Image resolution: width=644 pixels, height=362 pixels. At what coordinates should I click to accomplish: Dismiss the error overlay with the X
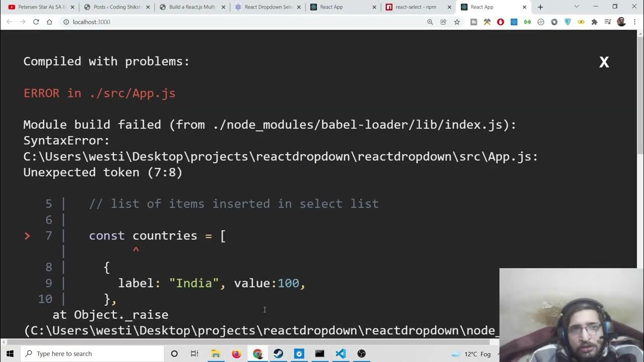click(x=604, y=62)
